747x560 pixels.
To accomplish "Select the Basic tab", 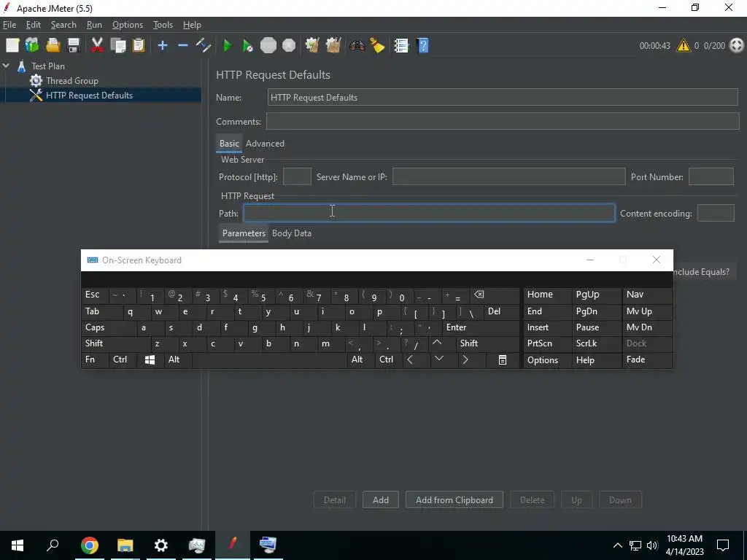I will pos(229,144).
